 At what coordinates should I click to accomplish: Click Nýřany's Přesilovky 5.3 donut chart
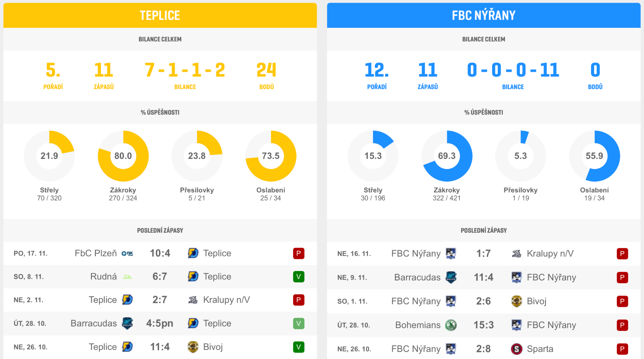coord(521,156)
